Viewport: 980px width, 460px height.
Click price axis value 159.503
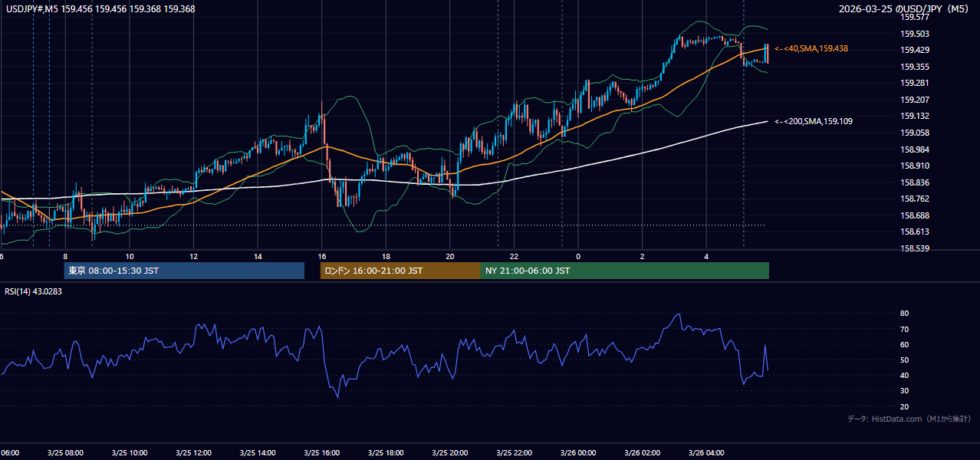click(x=915, y=34)
